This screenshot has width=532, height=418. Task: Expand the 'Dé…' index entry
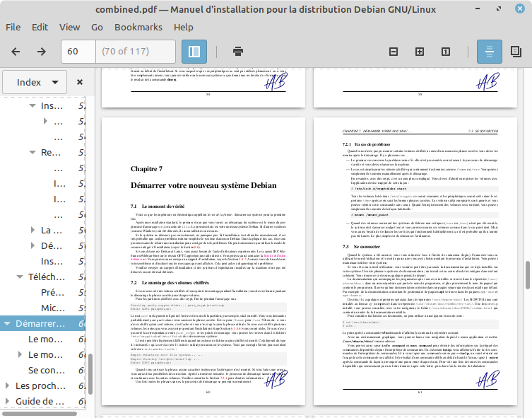pyautogui.click(x=32, y=245)
